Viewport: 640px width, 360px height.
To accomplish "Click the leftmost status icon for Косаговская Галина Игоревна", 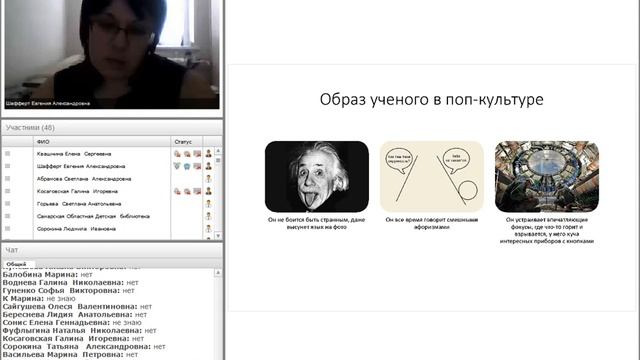I will [x=177, y=191].
